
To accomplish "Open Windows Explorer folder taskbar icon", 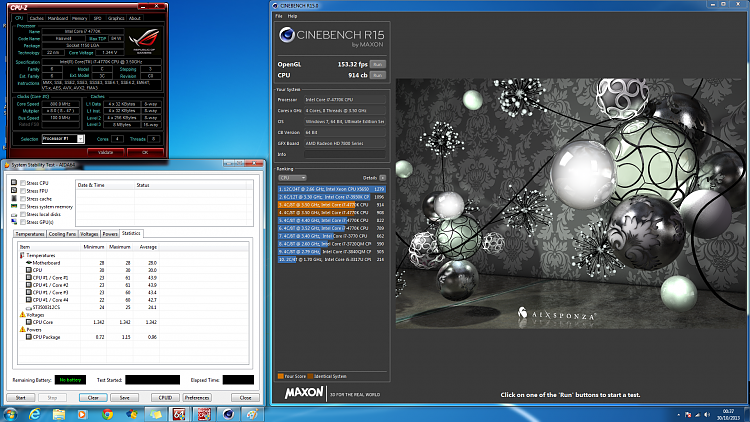I will tap(59, 414).
